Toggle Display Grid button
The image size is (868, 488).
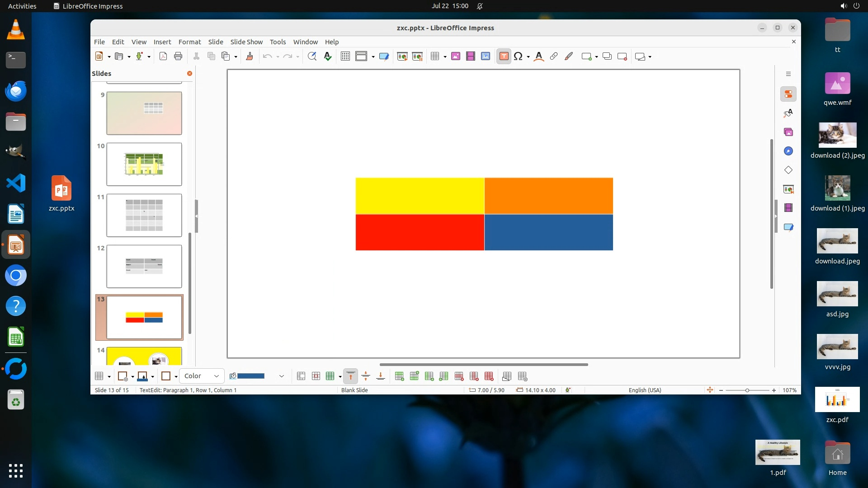point(345,56)
